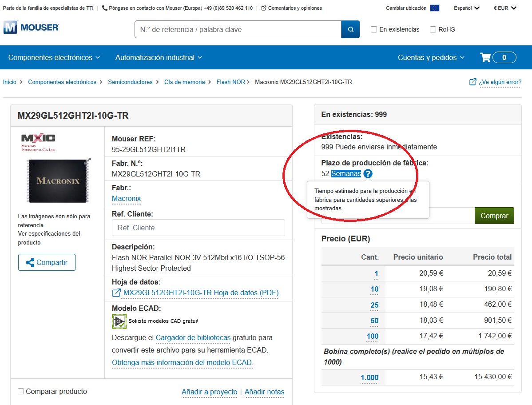
Task: Click the 'En existencias: 999' heading
Action: (354, 115)
